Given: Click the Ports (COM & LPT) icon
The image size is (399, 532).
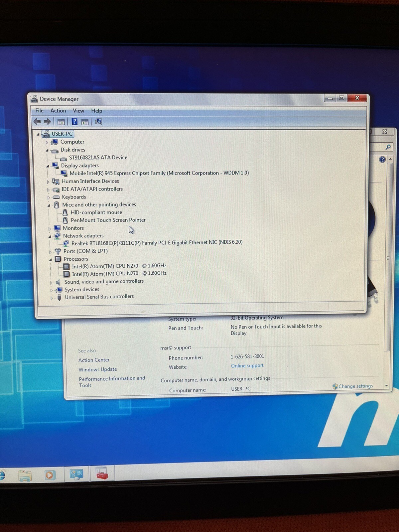Looking at the screenshot, I should click(58, 251).
